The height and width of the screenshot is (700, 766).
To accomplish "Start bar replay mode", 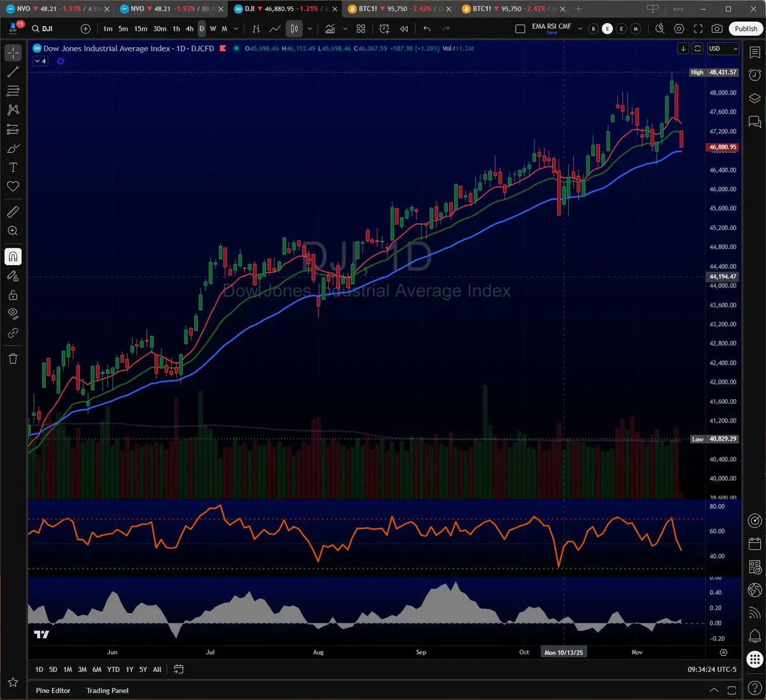I will click(404, 29).
